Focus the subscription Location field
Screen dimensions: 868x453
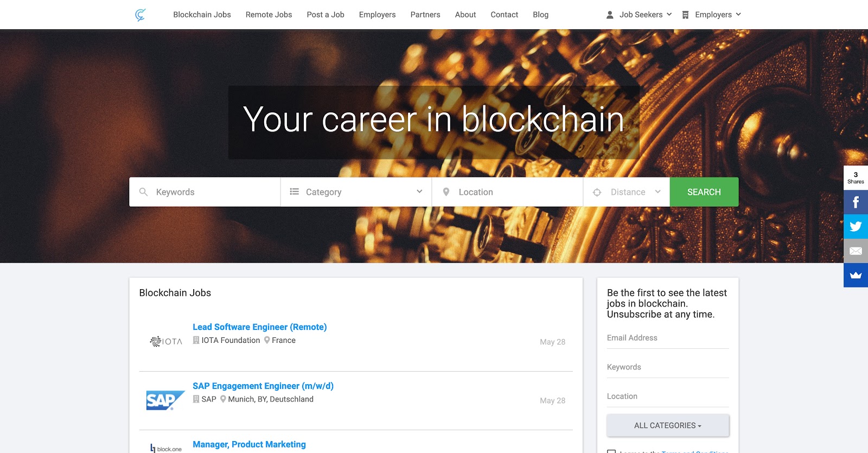pos(668,397)
